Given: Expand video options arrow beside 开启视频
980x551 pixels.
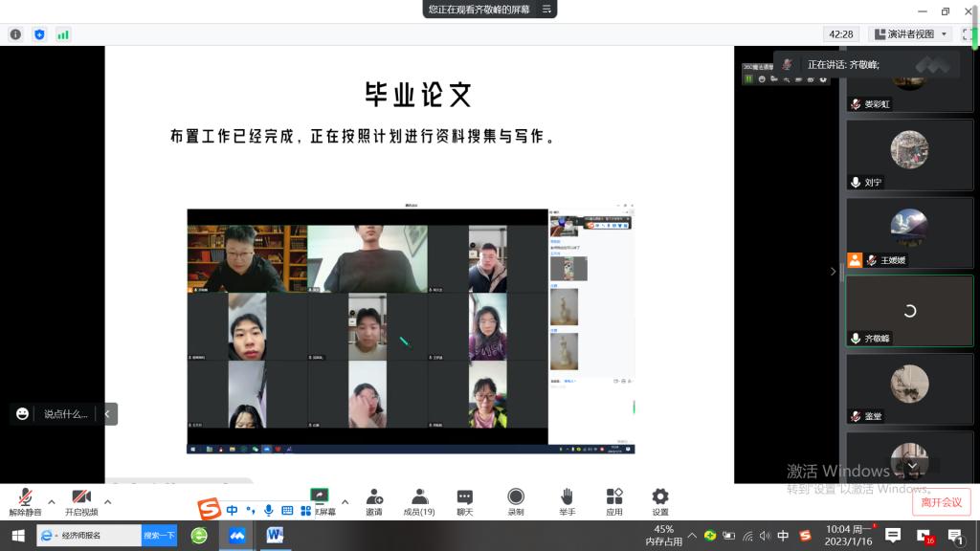Looking at the screenshot, I should tap(107, 501).
